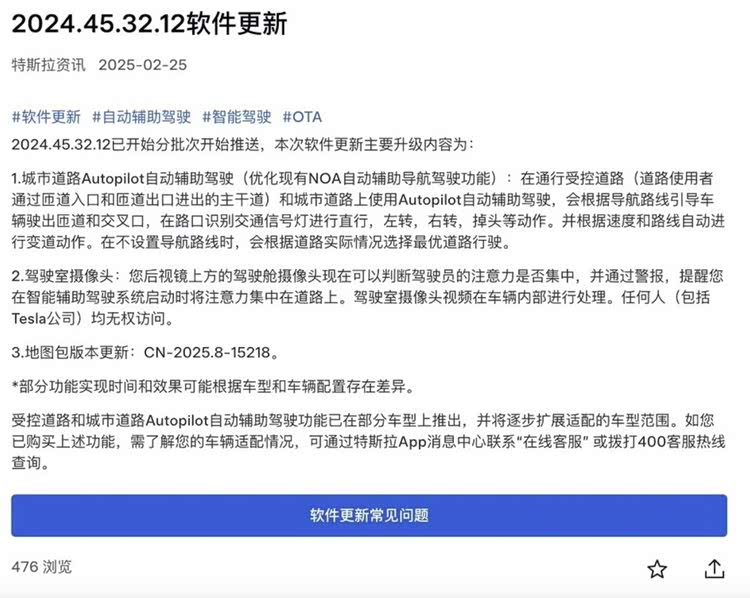
Task: Select item 2 驾驶室摄像头 paragraph
Action: [x=367, y=297]
